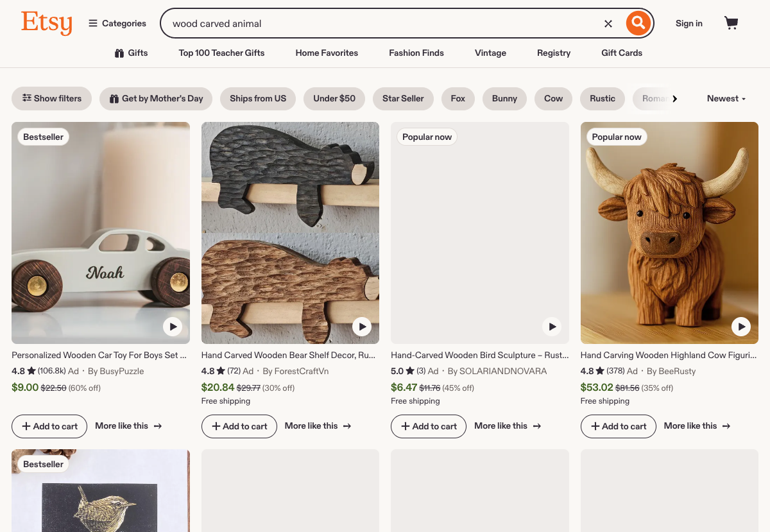Viewport: 770px width, 532px height.
Task: Add the Highland Cow figurine to cart
Action: (x=618, y=426)
